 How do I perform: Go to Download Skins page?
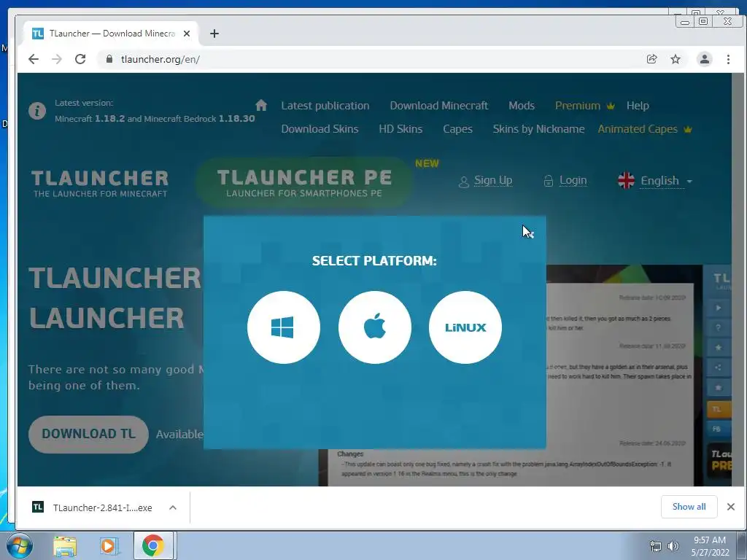[320, 129]
